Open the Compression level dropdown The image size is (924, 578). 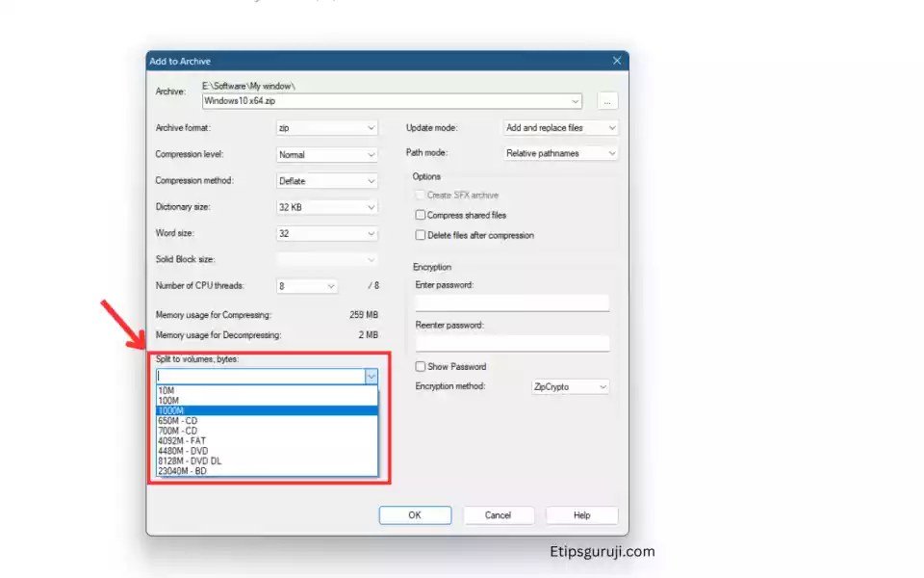[x=326, y=154]
